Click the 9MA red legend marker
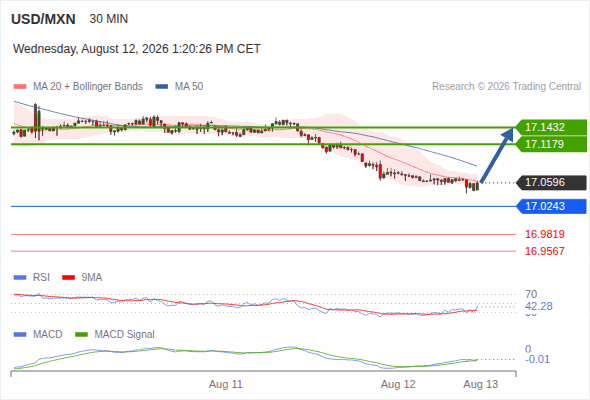Screen dimensions: 590x400 pyautogui.click(x=68, y=278)
